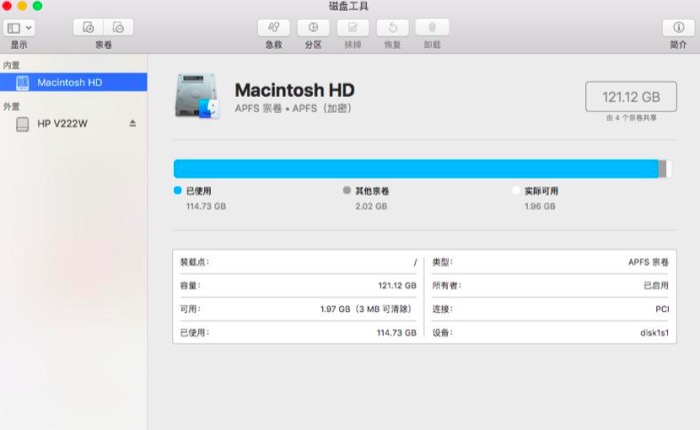Click the Macintosh HD volume title
The image size is (700, 430).
[295, 90]
